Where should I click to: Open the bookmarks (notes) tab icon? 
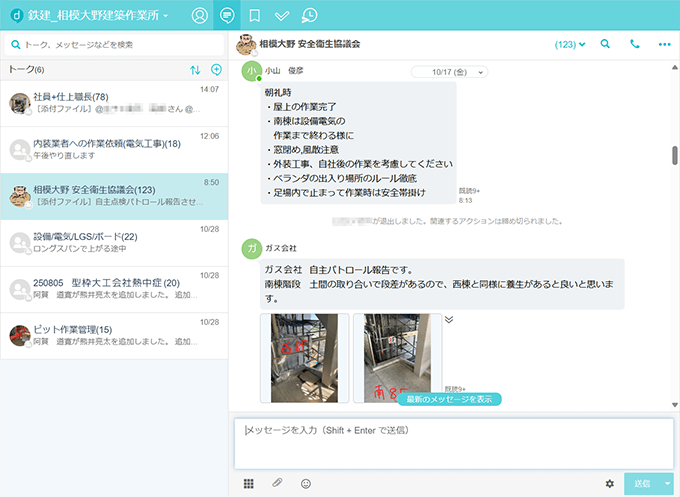coord(255,16)
